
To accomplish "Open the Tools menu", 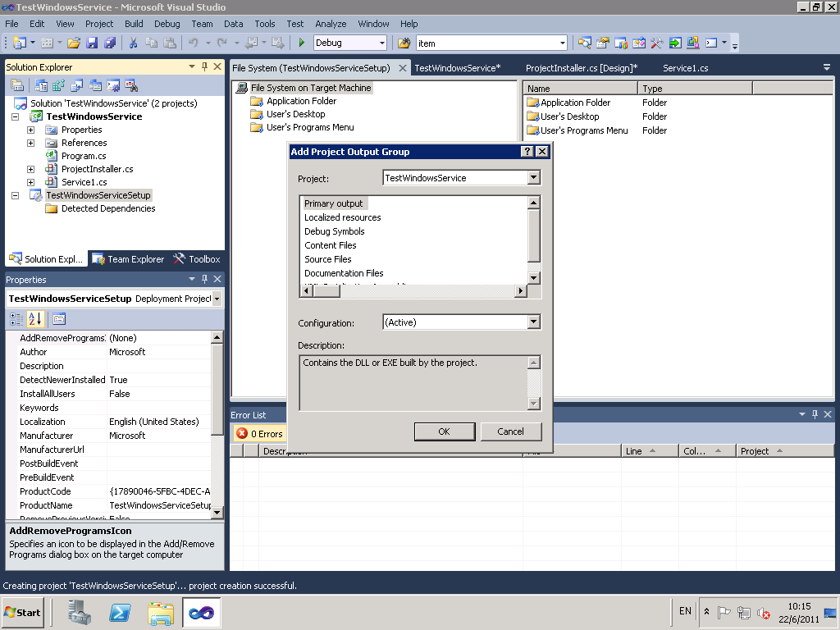I will point(265,24).
